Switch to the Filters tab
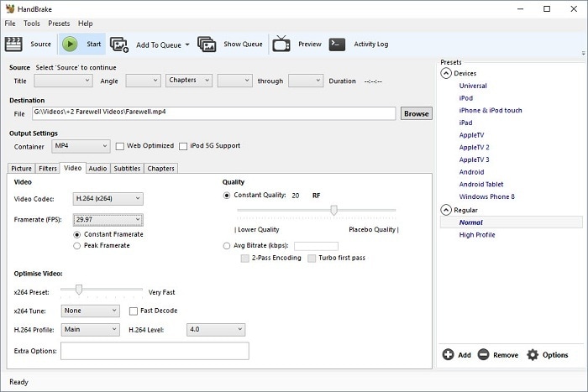The width and height of the screenshot is (588, 392). [x=48, y=169]
